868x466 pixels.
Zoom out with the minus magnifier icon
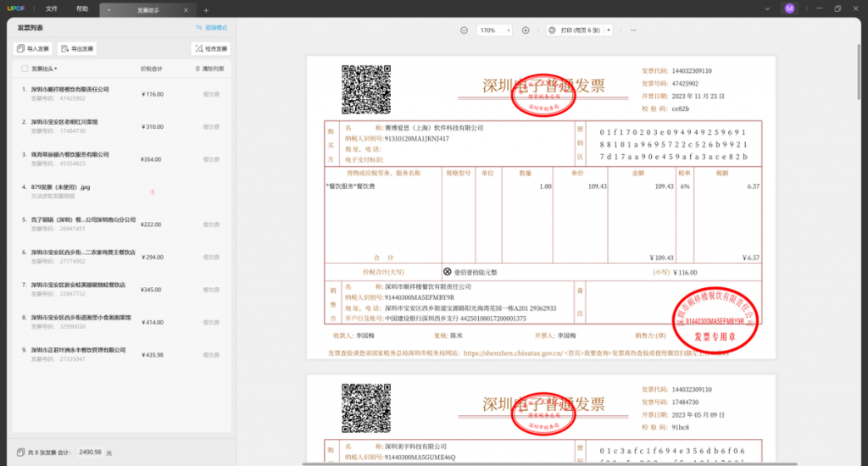(464, 31)
